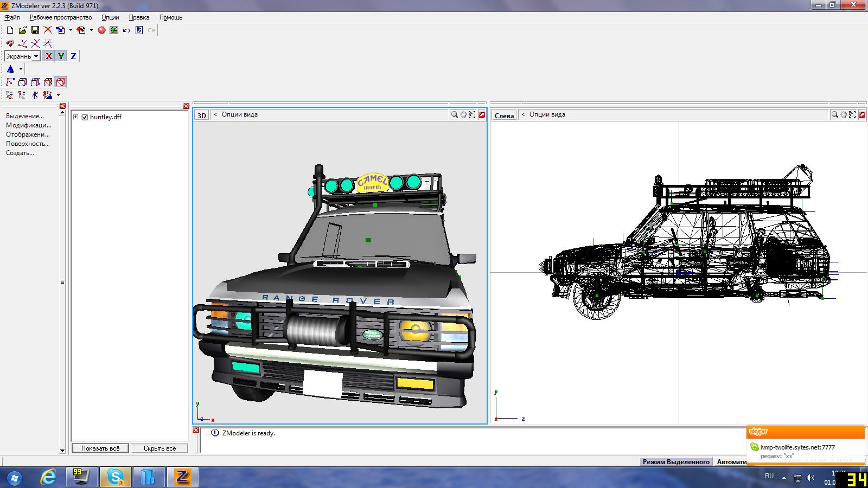868x488 pixels.
Task: Toggle the Z axis constraint
Action: tap(74, 56)
